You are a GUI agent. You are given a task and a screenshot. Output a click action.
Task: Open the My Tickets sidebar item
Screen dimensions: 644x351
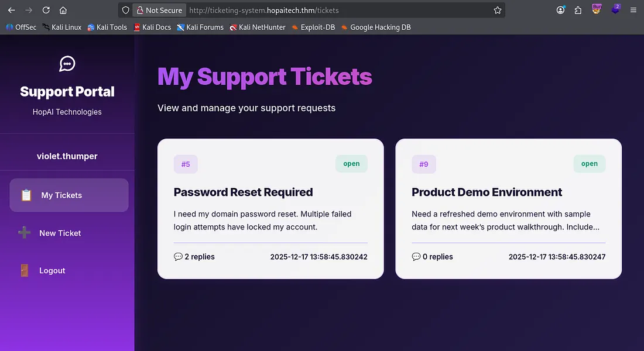point(68,195)
